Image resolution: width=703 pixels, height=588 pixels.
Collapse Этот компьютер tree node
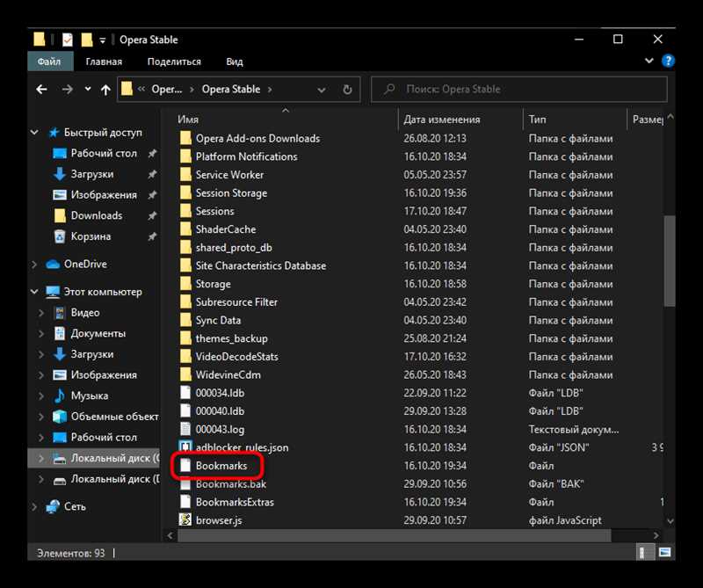point(34,292)
